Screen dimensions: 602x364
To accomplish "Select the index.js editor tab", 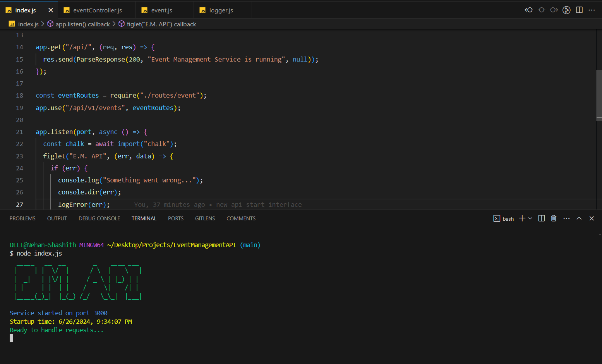I will (x=26, y=10).
